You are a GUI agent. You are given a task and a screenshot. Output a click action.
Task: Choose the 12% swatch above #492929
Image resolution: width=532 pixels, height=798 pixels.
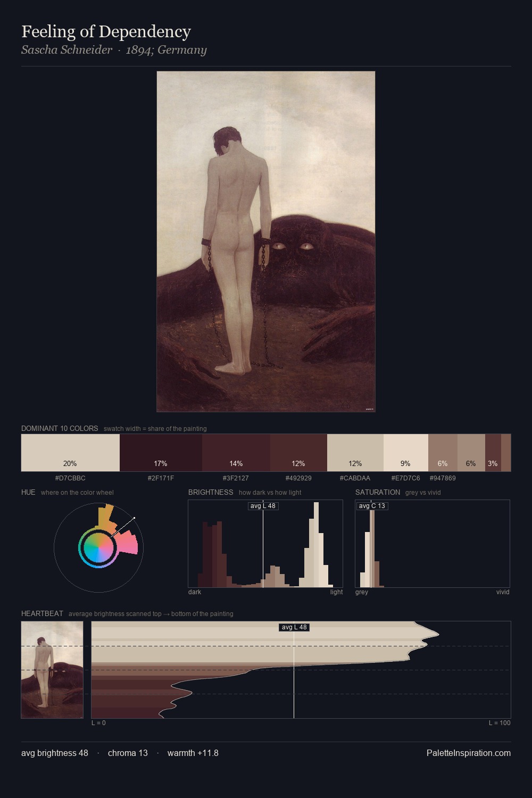click(298, 453)
